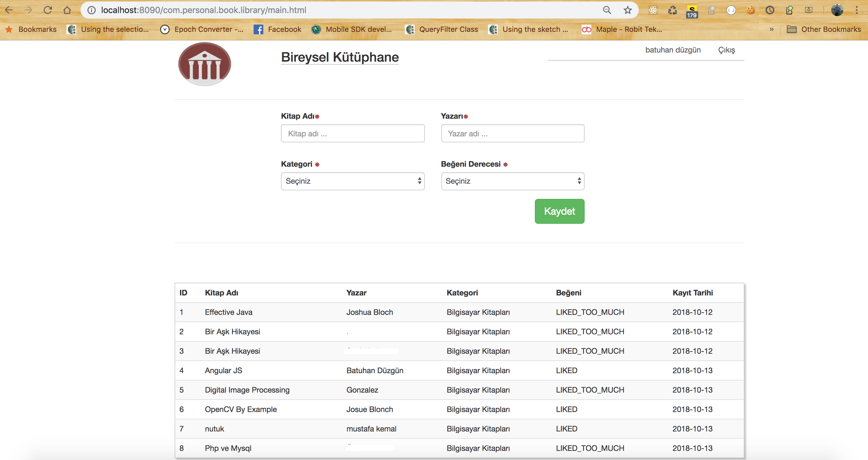Click the recycle arrows extension icon
Screen dimensions: 868x460
[x=673, y=10]
